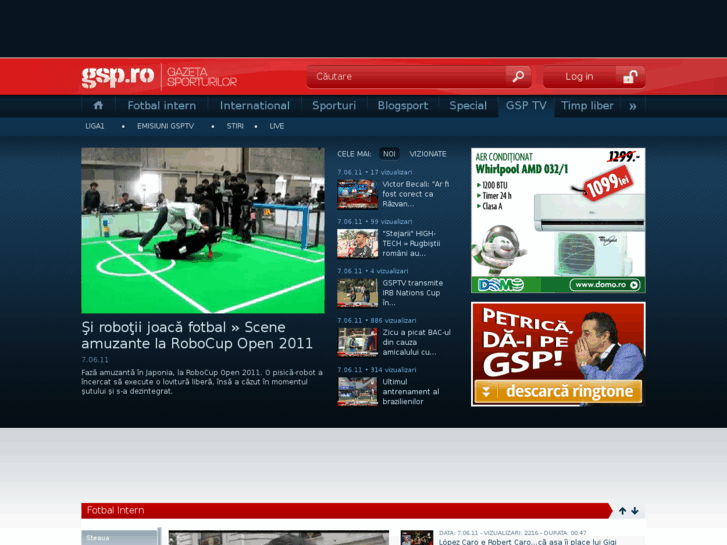Go to STIRI submenu link
Screen dimensions: 727x545
[235, 126]
